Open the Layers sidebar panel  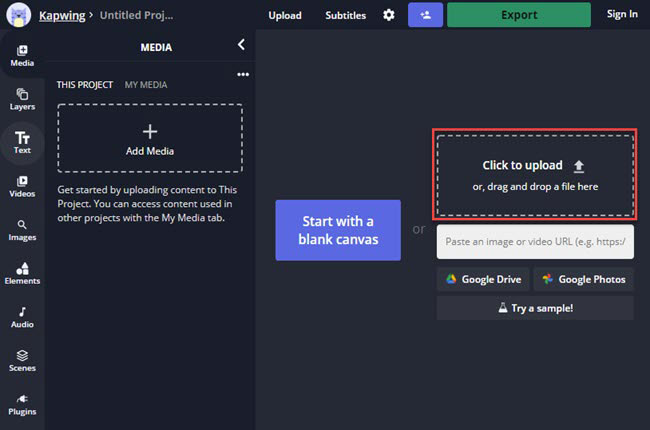coord(22,99)
